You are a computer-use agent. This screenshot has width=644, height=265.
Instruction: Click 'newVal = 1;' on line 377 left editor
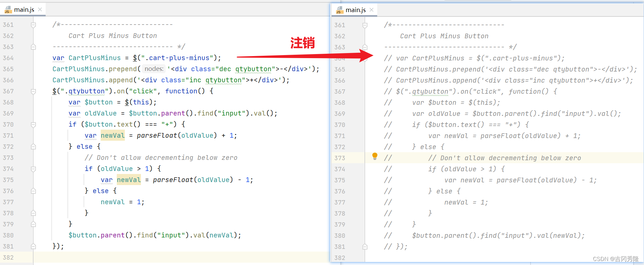tap(122, 202)
